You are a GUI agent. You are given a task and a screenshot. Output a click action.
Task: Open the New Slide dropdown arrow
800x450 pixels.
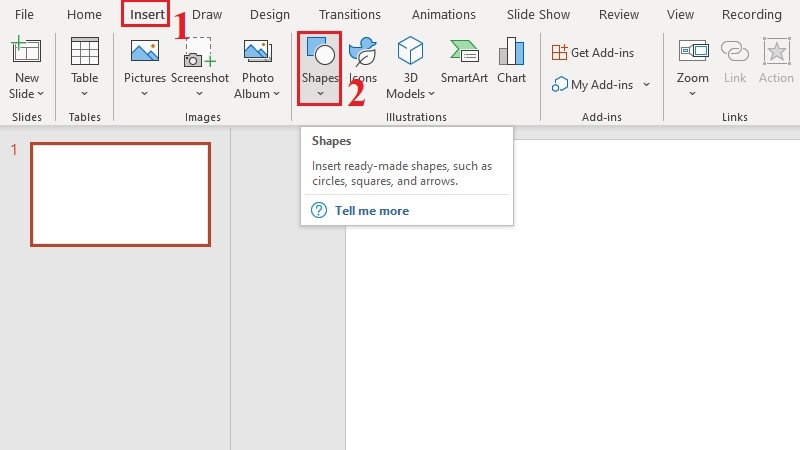click(40, 94)
